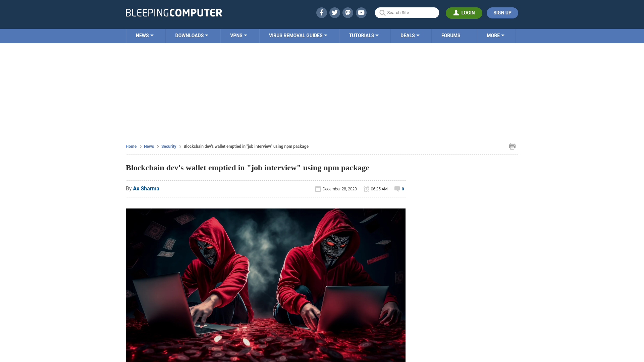644x362 pixels.
Task: Click on the Security breadcrumb link
Action: (168, 146)
